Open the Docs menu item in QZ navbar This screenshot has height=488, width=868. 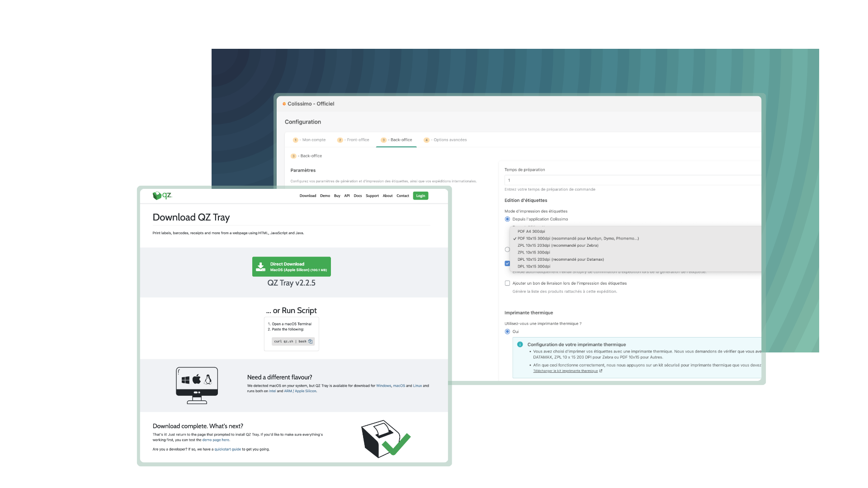point(358,196)
